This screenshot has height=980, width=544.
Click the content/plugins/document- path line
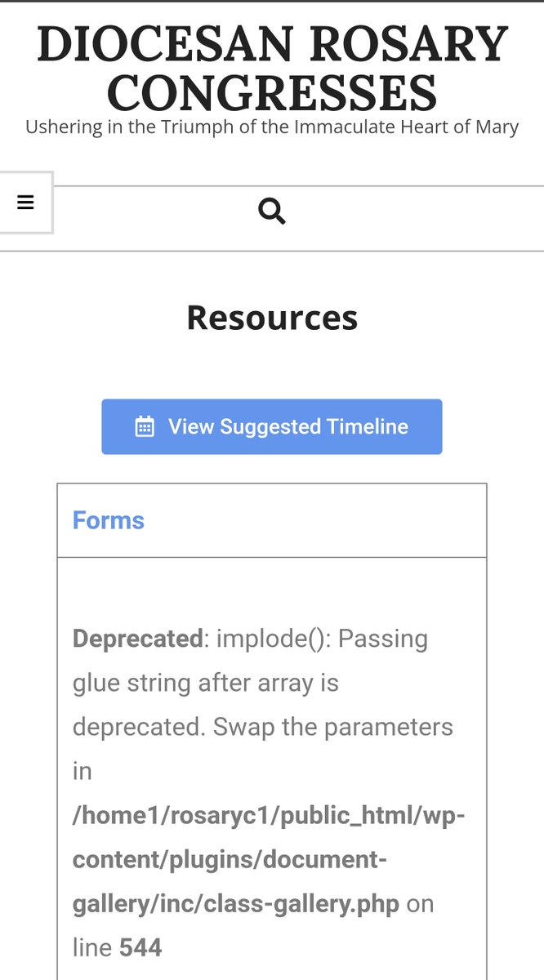pyautogui.click(x=230, y=860)
